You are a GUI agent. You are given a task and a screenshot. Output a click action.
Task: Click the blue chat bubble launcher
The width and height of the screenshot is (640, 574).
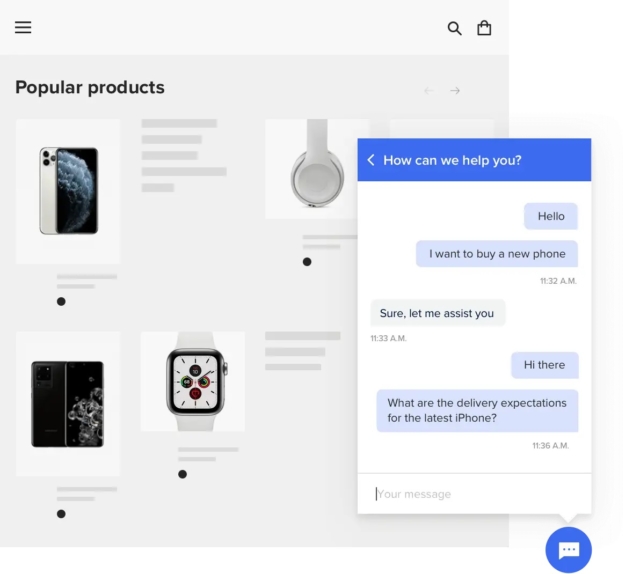point(568,549)
